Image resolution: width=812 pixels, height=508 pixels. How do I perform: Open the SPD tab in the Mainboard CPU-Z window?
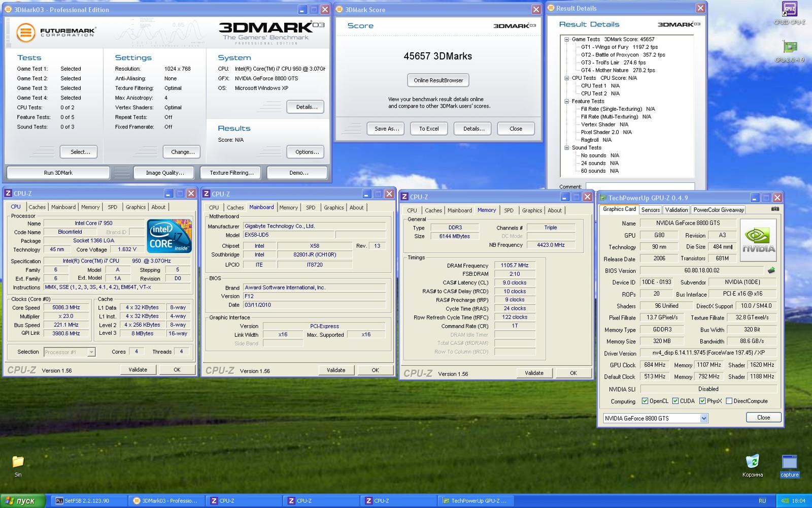311,208
